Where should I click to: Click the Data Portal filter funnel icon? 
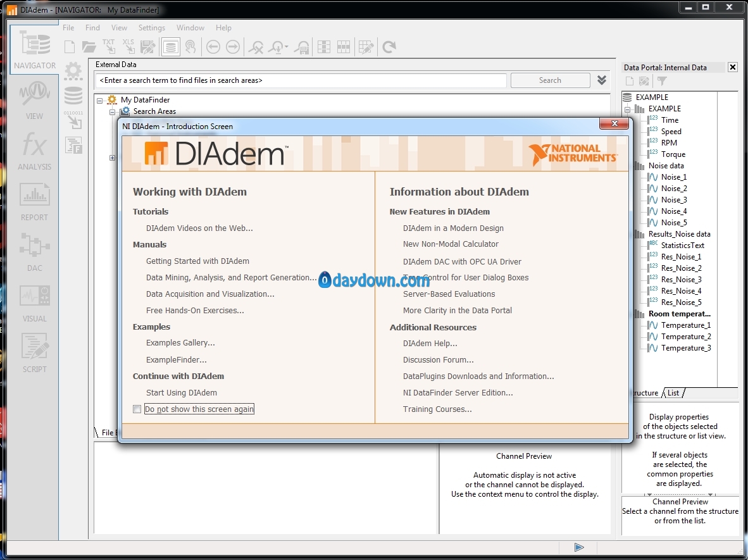point(662,81)
